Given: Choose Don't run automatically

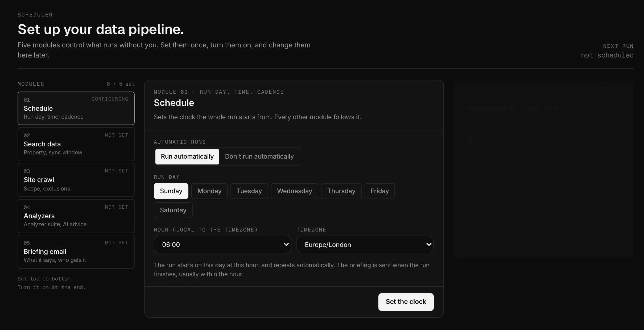Looking at the screenshot, I should tap(259, 156).
